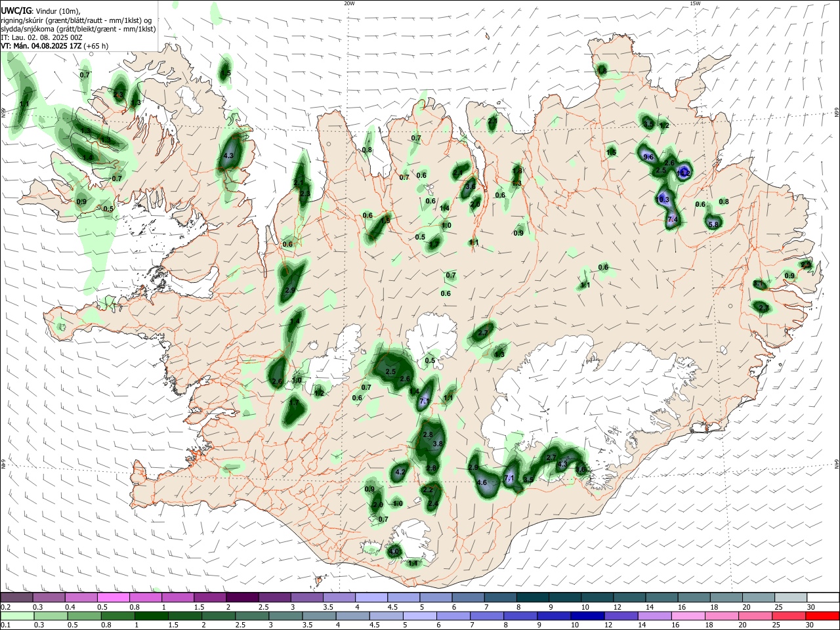Click the 10.3 precipitation value on the map

click(x=663, y=199)
